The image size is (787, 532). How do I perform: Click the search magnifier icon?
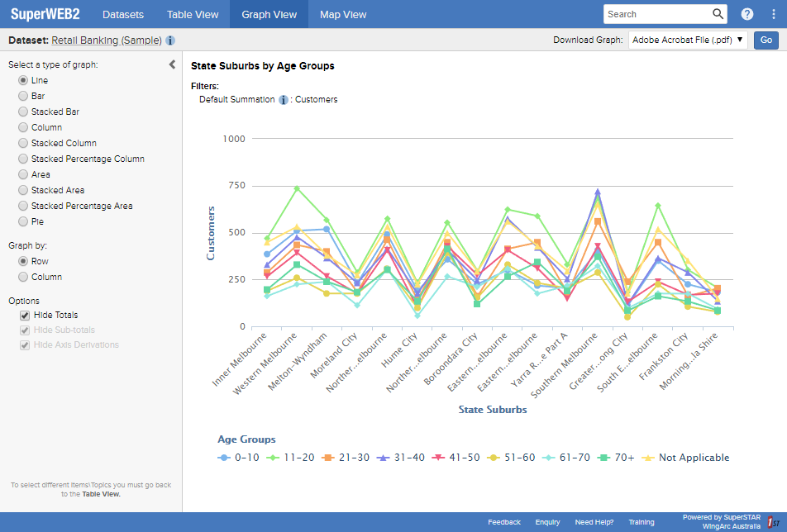tap(718, 14)
